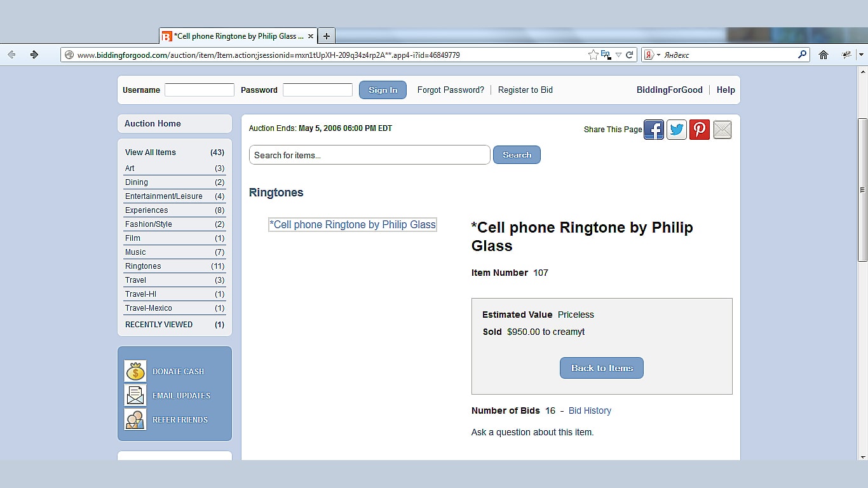Click the Item Number 107 text
Image resolution: width=868 pixels, height=488 pixels.
[x=510, y=273]
